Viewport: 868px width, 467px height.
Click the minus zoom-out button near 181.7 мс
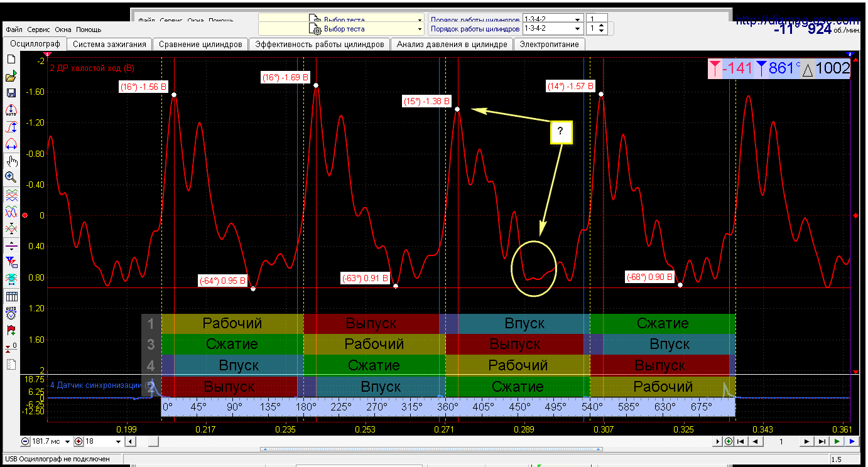click(25, 441)
